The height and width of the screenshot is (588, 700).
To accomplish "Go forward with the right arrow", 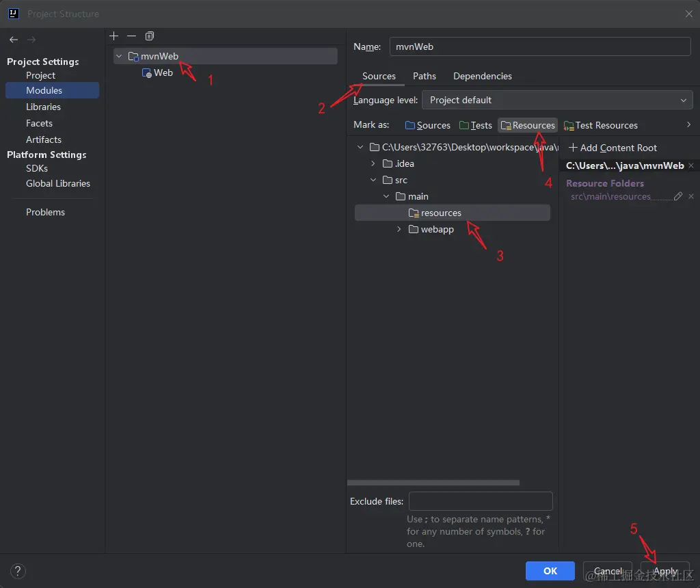I will tap(31, 40).
